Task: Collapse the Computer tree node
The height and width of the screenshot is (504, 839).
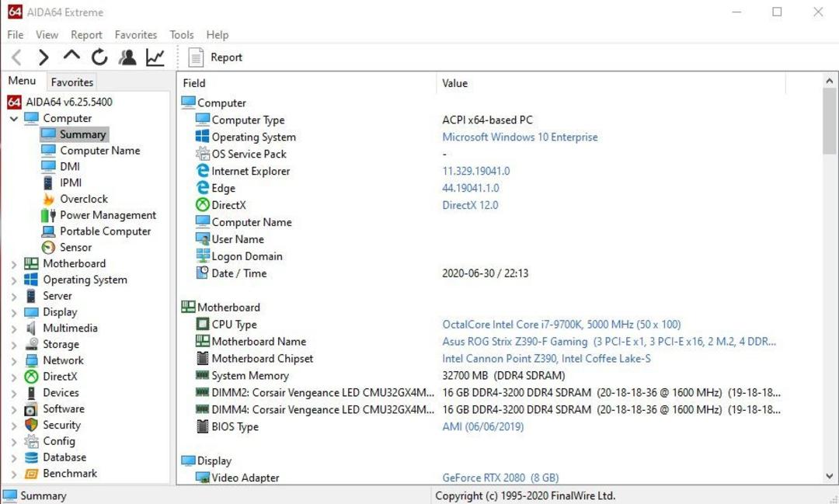Action: pos(14,119)
